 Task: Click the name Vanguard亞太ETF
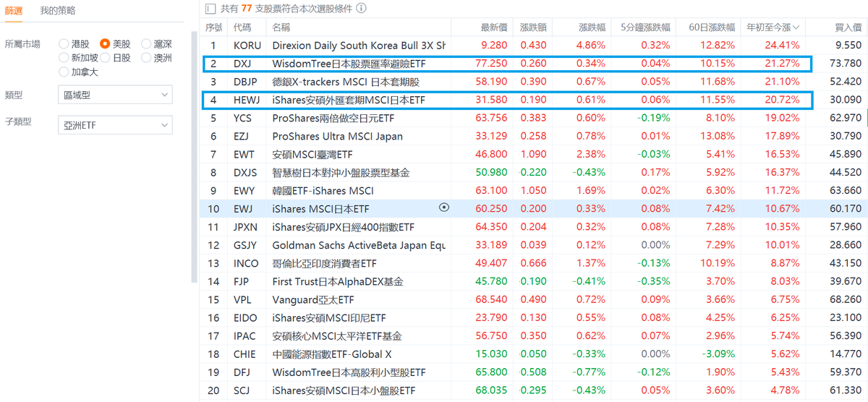click(x=313, y=299)
